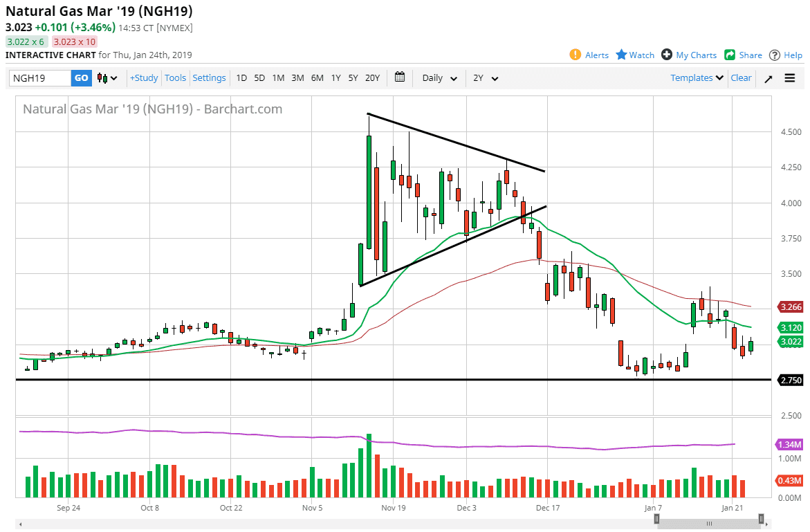This screenshot has width=810, height=532.
Task: Open the hamburger menu icon
Action: (x=790, y=78)
